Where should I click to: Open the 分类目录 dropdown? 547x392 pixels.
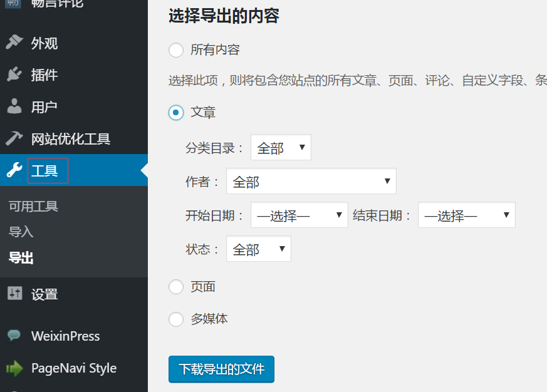(x=281, y=148)
